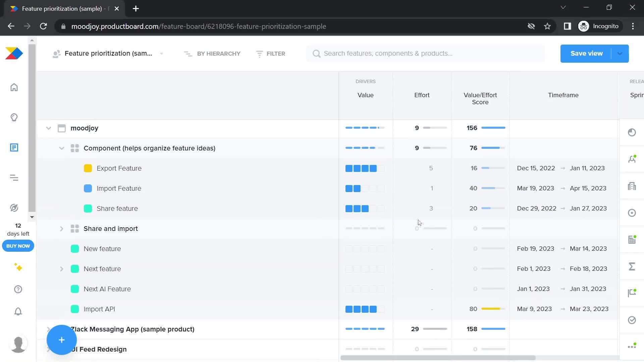Open the flag releases icon in right sidebar
The image size is (644, 362).
click(632, 293)
